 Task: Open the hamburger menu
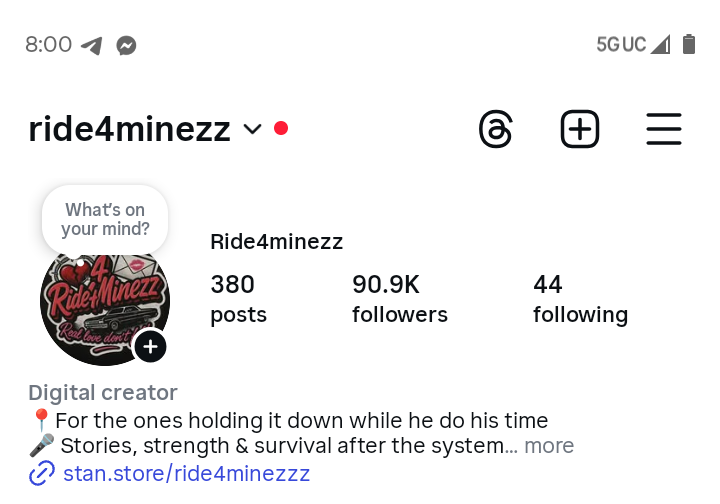[664, 130]
